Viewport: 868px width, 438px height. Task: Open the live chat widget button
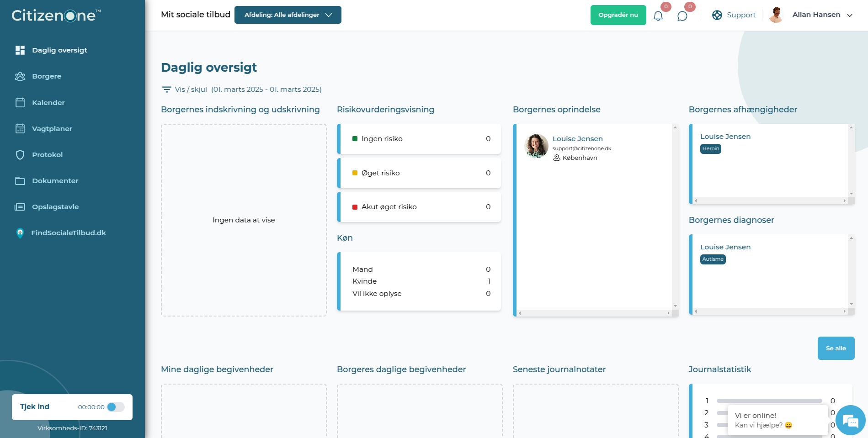[850, 420]
